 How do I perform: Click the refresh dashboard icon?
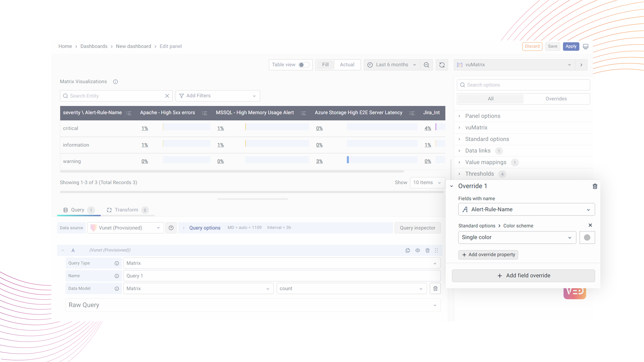pyautogui.click(x=442, y=65)
